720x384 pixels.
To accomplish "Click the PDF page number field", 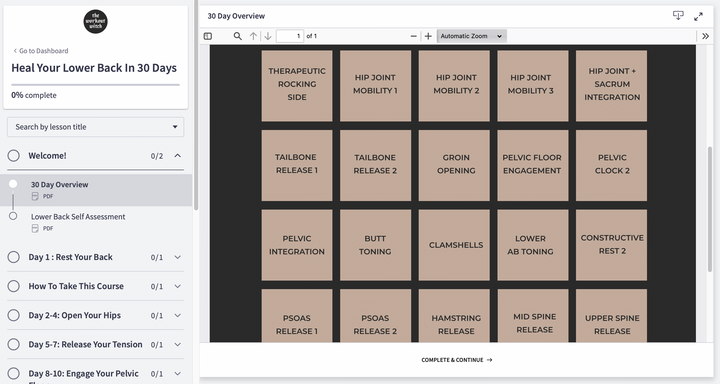I will tap(290, 36).
